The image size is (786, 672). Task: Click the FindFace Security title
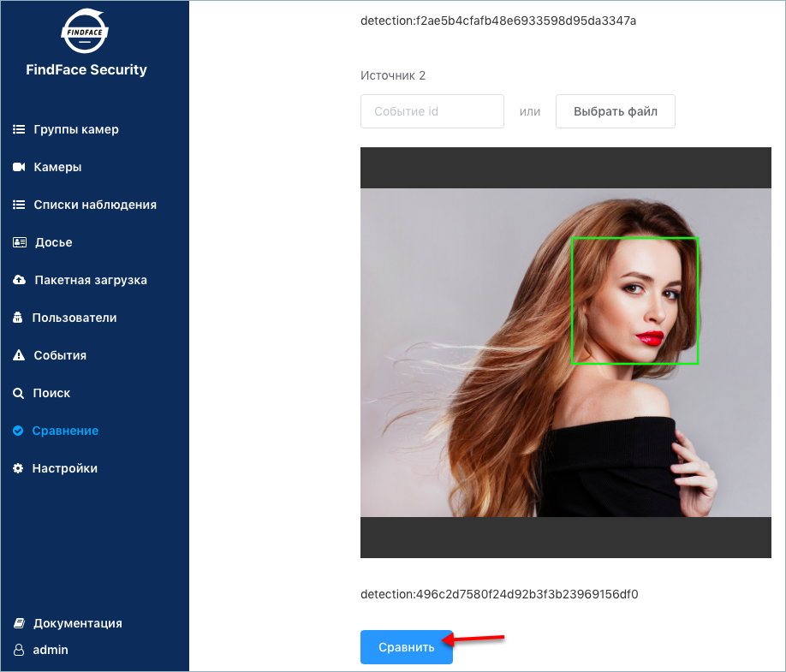[86, 69]
